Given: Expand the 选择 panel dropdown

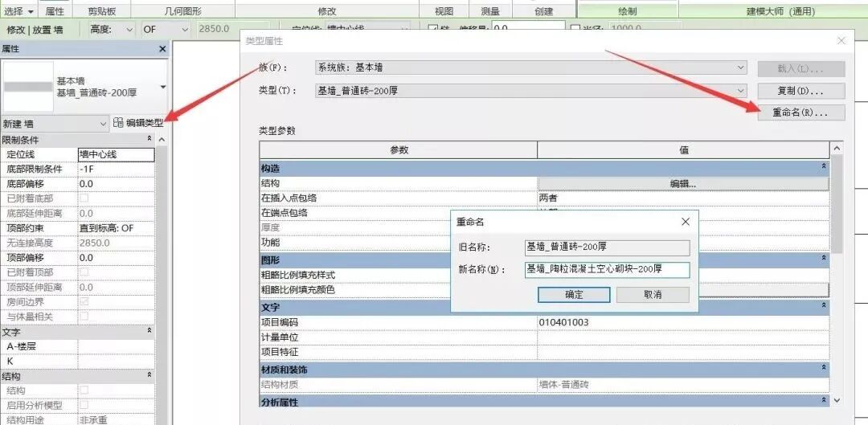Looking at the screenshot, I should (30, 11).
